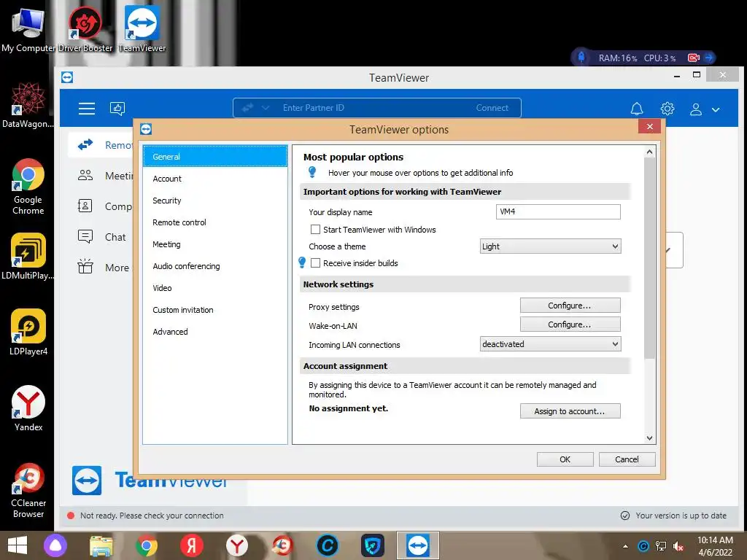Image resolution: width=747 pixels, height=560 pixels.
Task: Click the options panel scrollbar up arrow
Action: coord(649,152)
